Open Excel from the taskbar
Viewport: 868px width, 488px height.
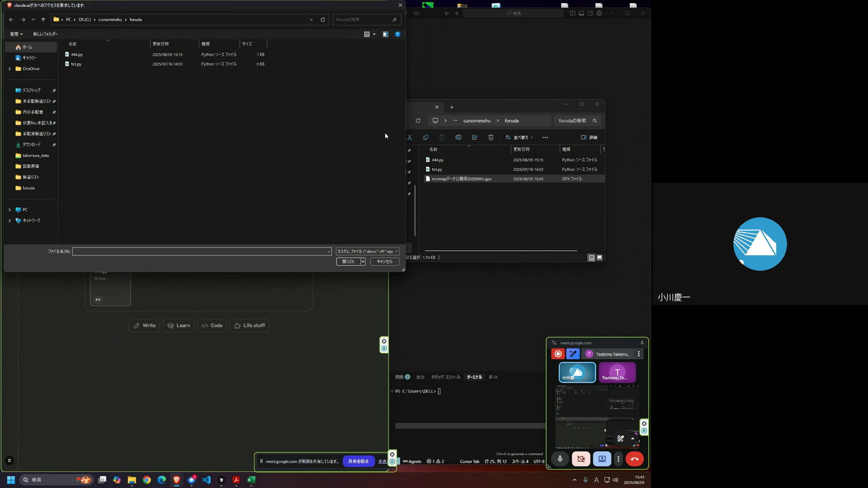251,480
